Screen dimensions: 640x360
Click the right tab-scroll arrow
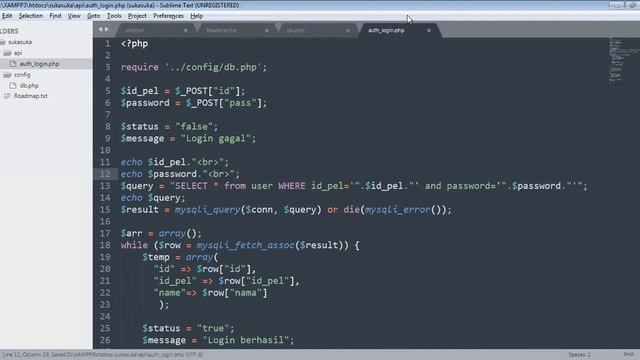coord(107,29)
